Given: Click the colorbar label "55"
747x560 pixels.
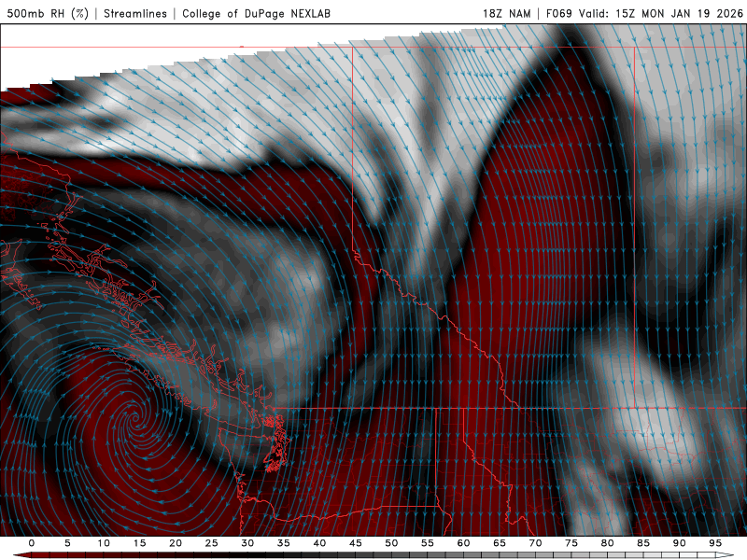Looking at the screenshot, I should tap(428, 543).
